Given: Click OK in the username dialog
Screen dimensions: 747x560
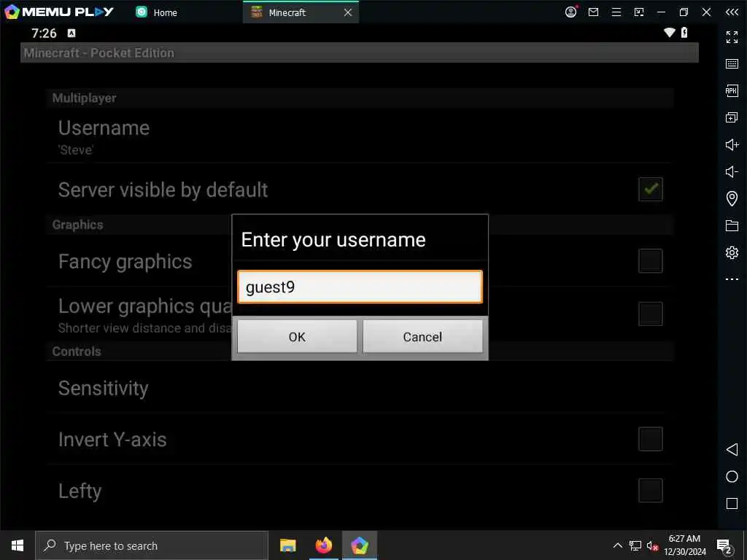Looking at the screenshot, I should point(297,336).
